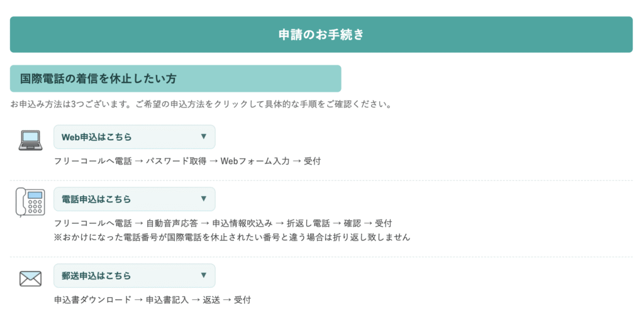
Task: Click the 申込書記入 step text
Action: point(167,300)
